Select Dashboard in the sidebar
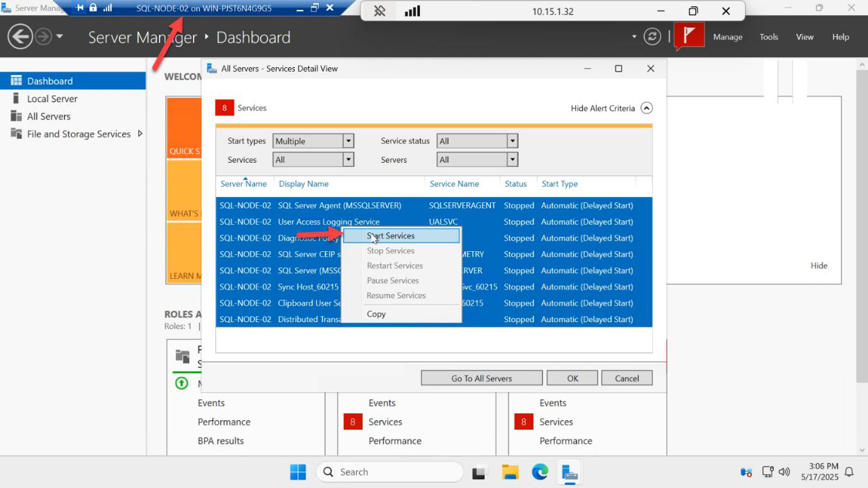This screenshot has width=868, height=488. coord(73,81)
